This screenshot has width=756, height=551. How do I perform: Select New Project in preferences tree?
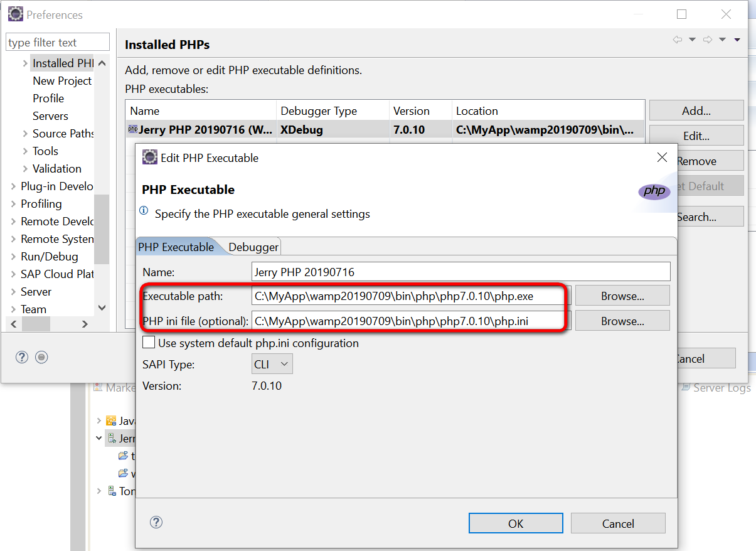coord(62,81)
